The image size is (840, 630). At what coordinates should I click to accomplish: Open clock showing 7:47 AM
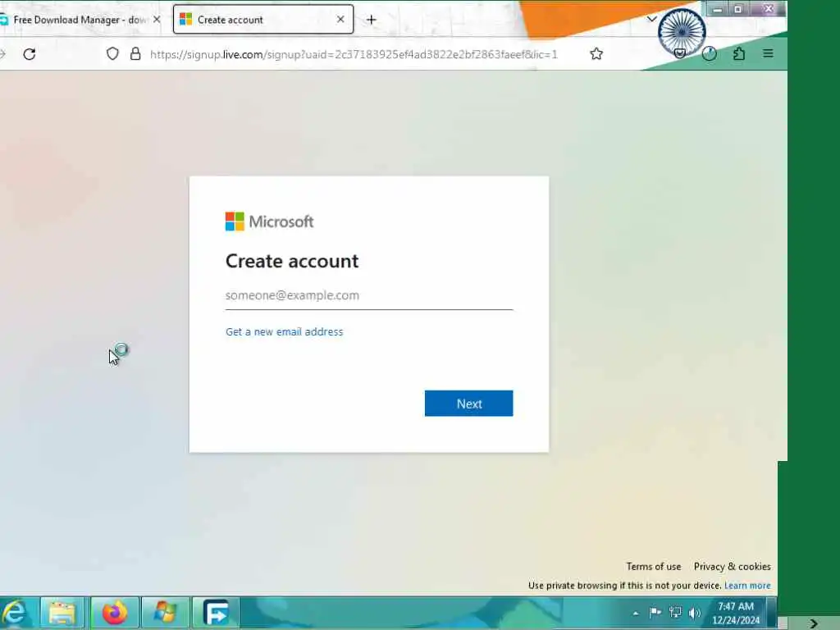(x=736, y=613)
